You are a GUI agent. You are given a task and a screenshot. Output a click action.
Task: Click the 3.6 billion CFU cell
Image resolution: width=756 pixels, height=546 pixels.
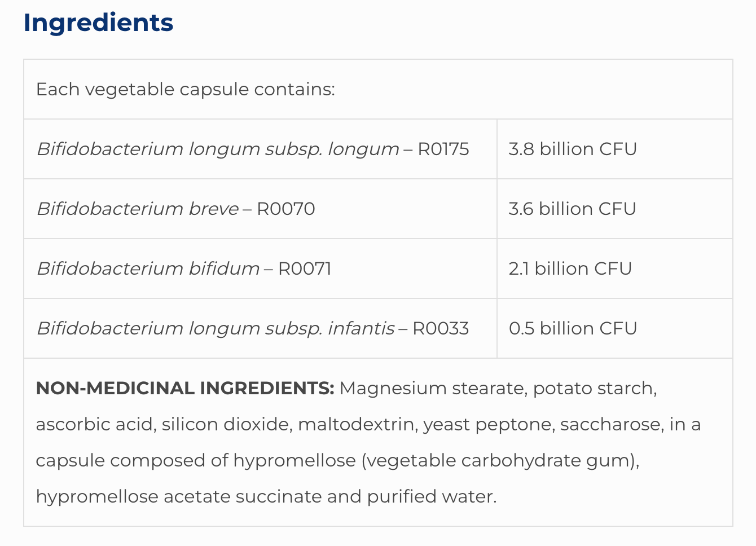(572, 209)
